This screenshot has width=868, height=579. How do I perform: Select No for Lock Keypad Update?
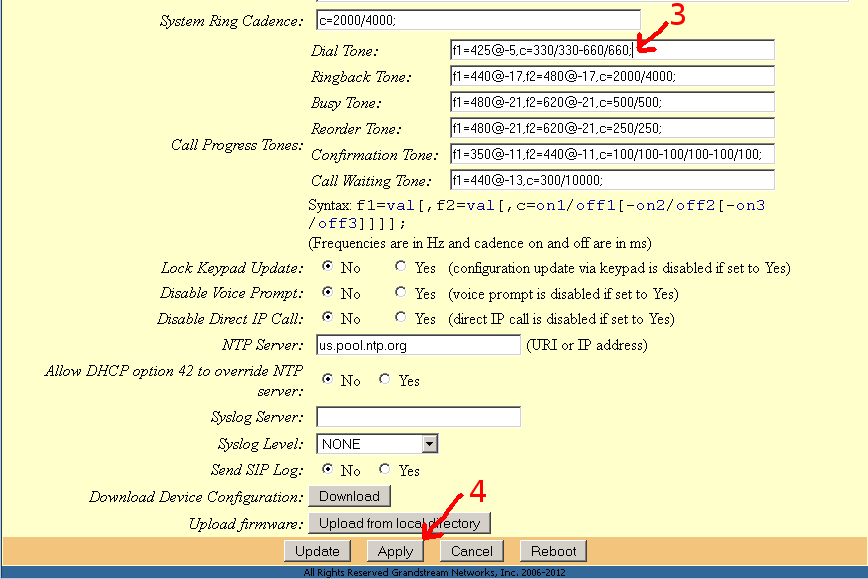click(x=327, y=267)
